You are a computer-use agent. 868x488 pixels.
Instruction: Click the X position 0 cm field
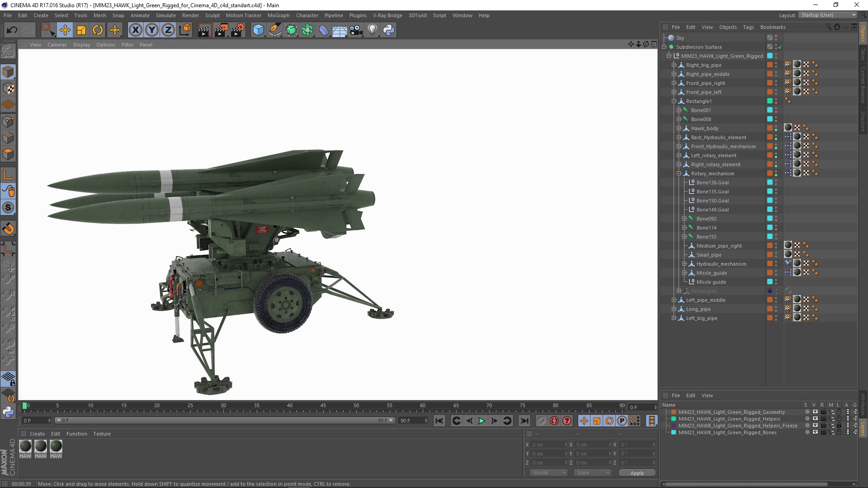[548, 445]
